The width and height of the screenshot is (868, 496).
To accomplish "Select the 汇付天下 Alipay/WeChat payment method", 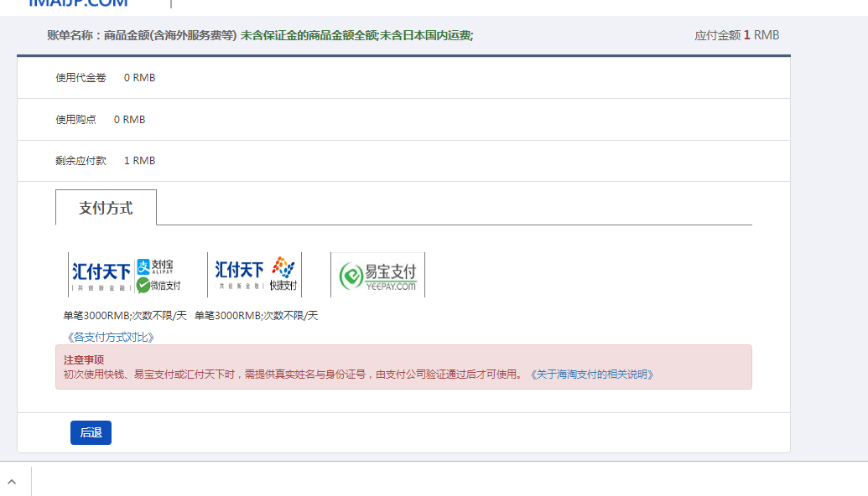I will point(127,274).
